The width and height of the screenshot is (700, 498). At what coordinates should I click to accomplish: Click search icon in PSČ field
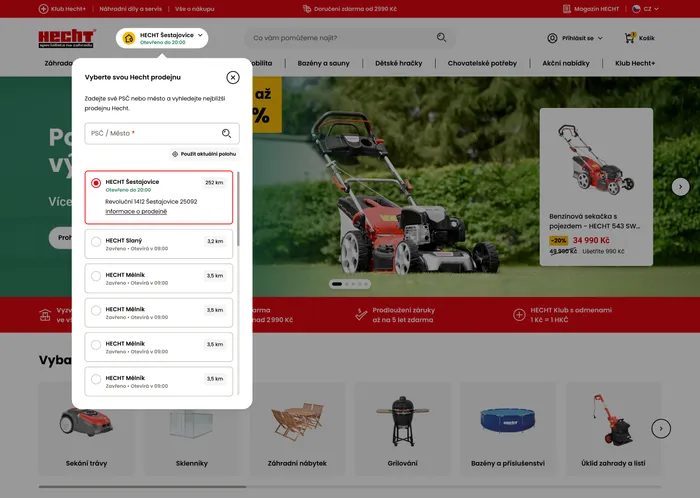pos(226,133)
